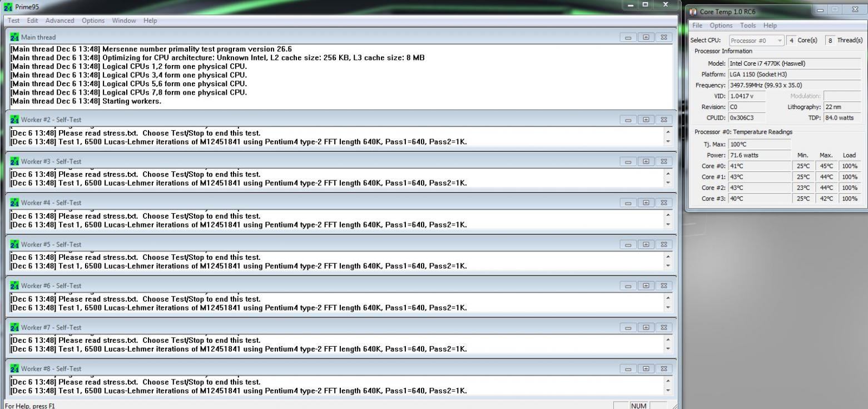Screen dimensions: 868x409
Task: Click scroll down arrow in Worker #8 log
Action: coord(668,390)
